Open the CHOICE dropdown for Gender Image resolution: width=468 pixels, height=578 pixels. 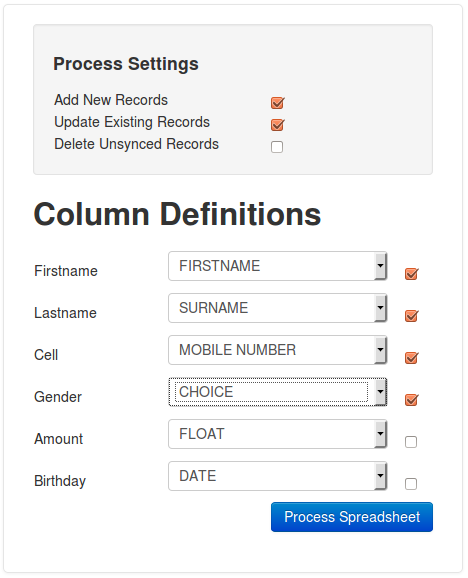click(x=277, y=392)
